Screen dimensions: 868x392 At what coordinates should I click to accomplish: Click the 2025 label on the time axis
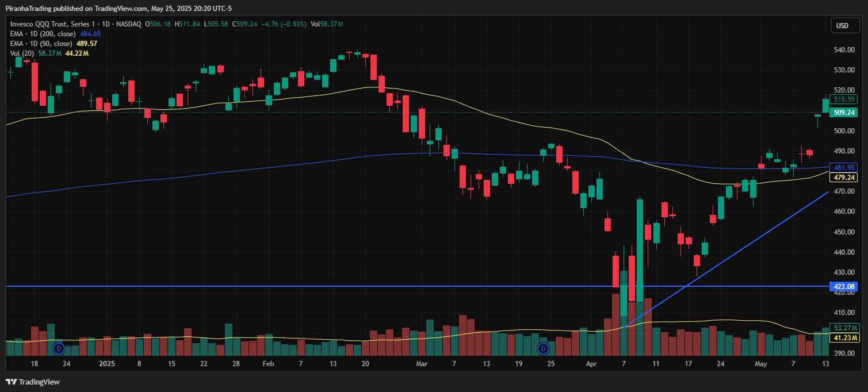[x=107, y=364]
